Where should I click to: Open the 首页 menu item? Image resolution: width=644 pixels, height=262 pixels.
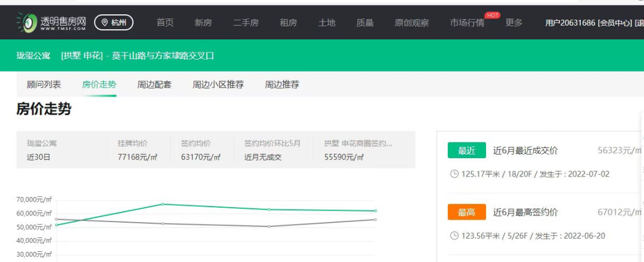165,23
